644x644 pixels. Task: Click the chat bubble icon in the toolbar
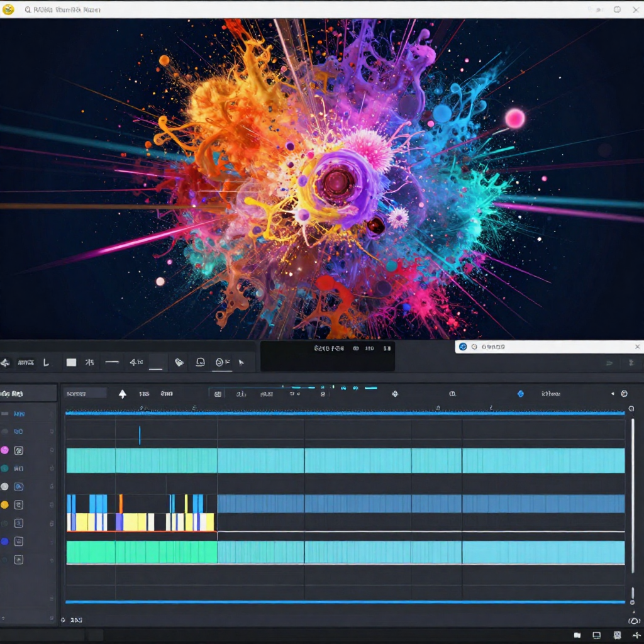[199, 362]
